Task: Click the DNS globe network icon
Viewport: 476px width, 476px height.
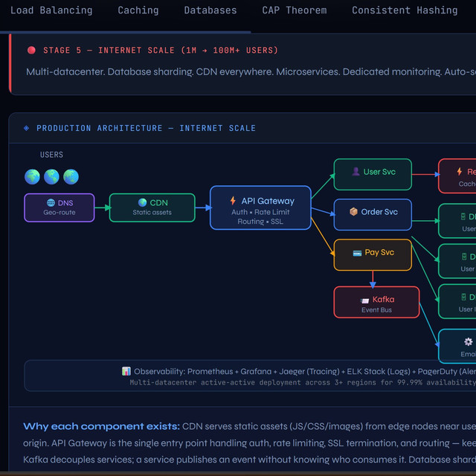Action: tap(51, 202)
